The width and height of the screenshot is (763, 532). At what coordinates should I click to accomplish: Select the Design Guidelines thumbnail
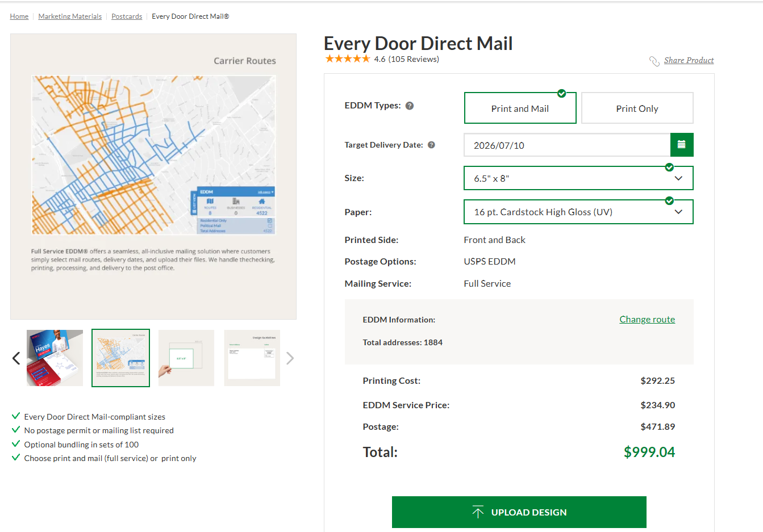point(252,358)
